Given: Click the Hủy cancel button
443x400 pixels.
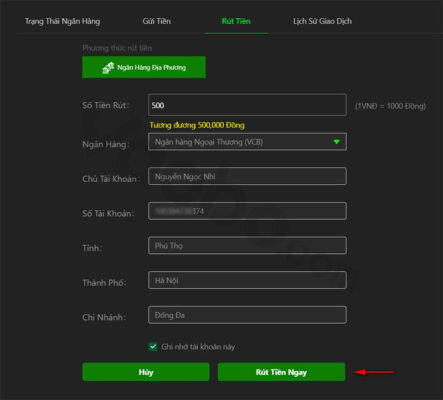Looking at the screenshot, I should pos(146,372).
